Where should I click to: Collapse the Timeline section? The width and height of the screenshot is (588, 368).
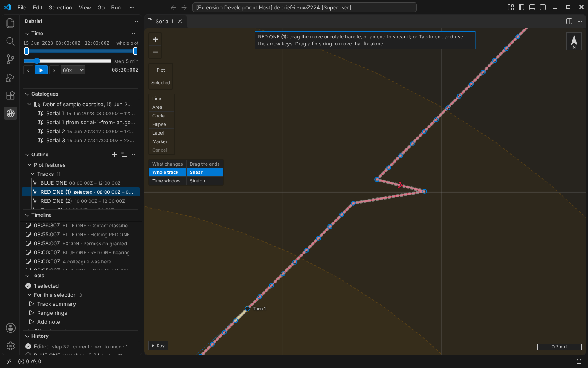tap(27, 215)
